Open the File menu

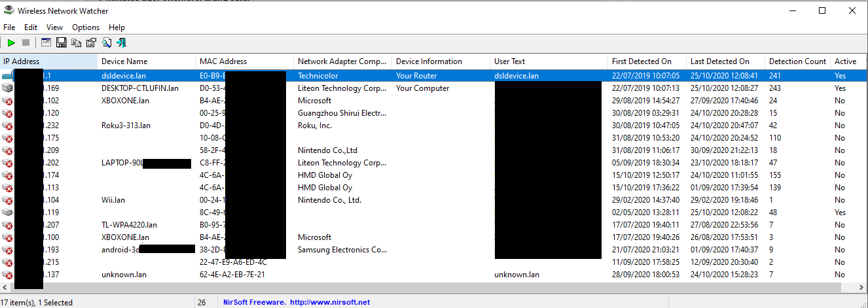coord(9,27)
